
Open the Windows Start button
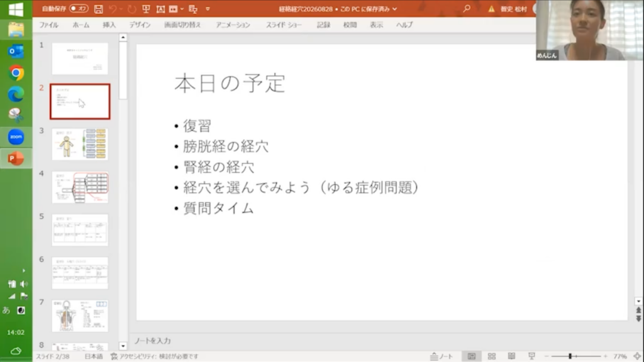tap(16, 9)
